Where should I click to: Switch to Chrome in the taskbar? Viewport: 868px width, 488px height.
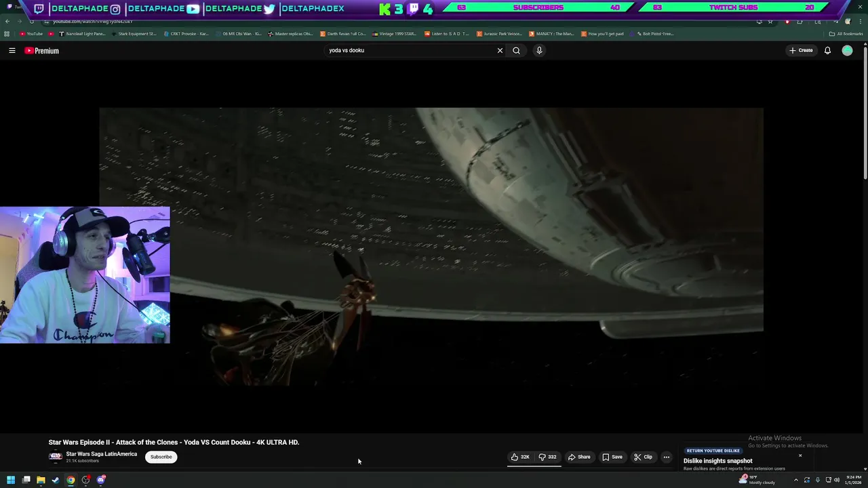pos(71,481)
